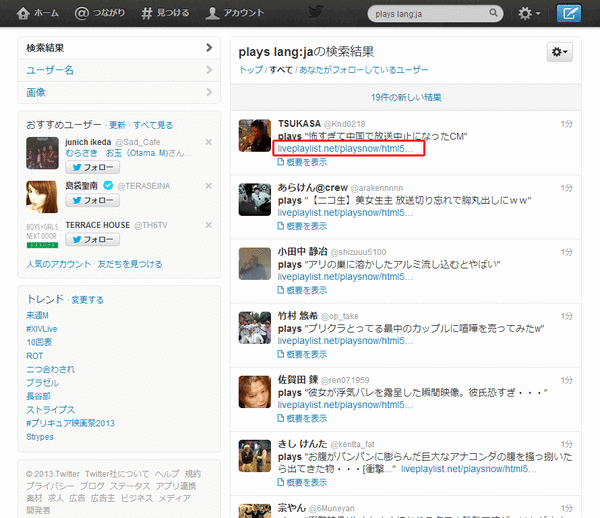Click chevron next to 画像
Image resolution: width=600 pixels, height=518 pixels.
point(209,92)
